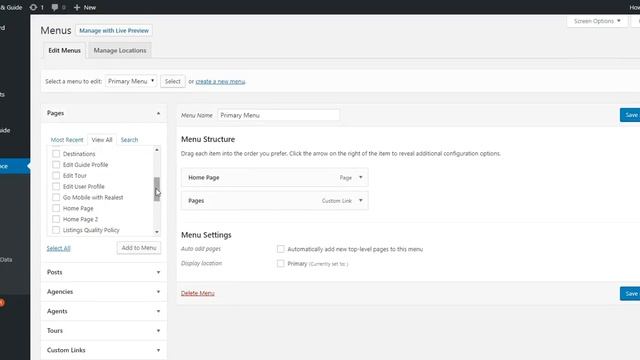Click the Menus page heading
This screenshot has height=360, width=640.
point(56,31)
